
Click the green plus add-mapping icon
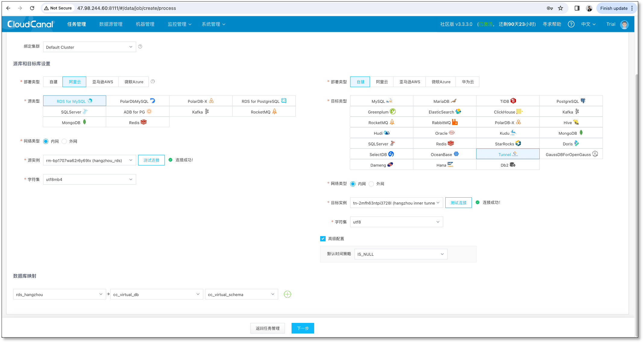coord(287,294)
